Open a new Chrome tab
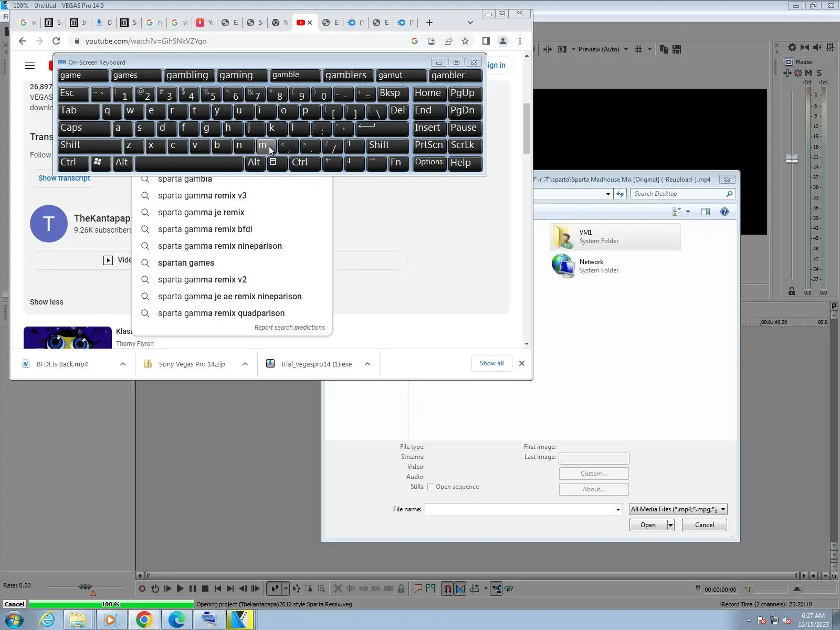The height and width of the screenshot is (630, 840). coord(429,23)
